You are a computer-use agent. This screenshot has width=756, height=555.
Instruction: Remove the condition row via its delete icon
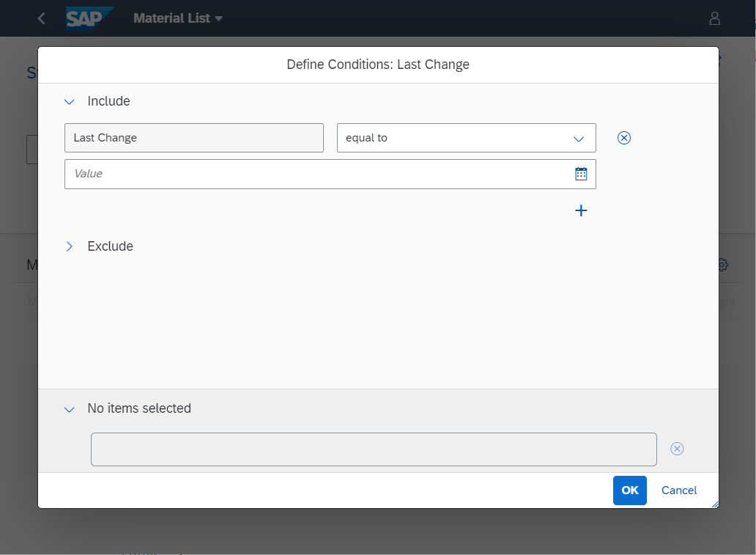pyautogui.click(x=623, y=137)
